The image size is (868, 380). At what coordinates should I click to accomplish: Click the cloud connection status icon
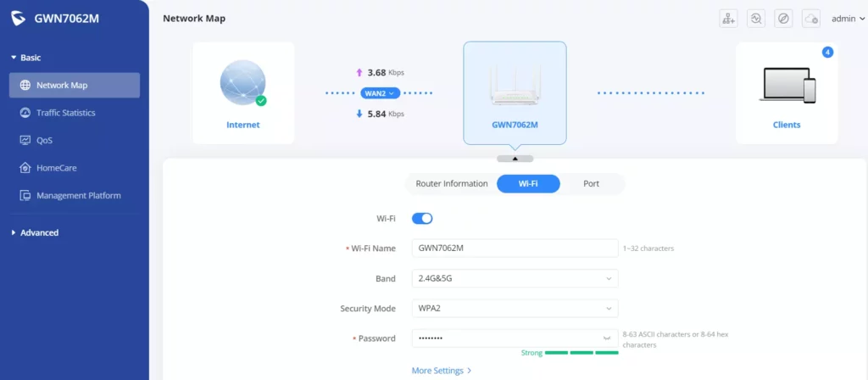tap(811, 19)
